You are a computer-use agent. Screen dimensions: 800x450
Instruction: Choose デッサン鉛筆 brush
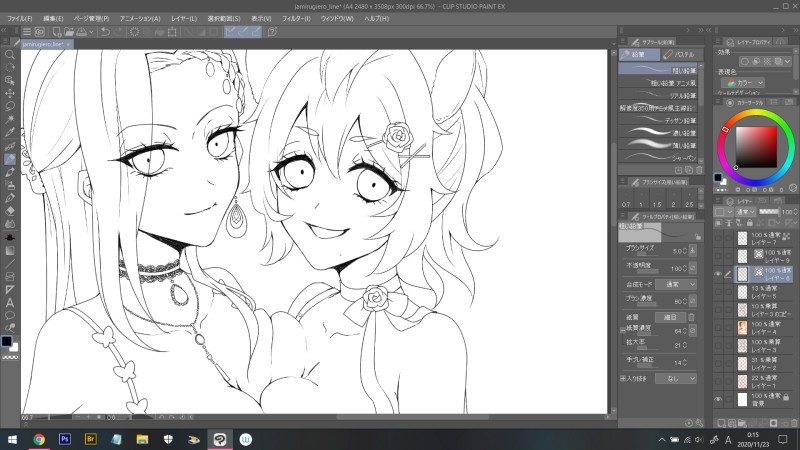tap(658, 120)
